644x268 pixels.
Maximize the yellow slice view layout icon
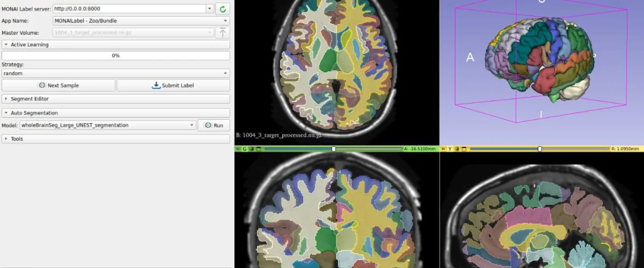click(464, 149)
